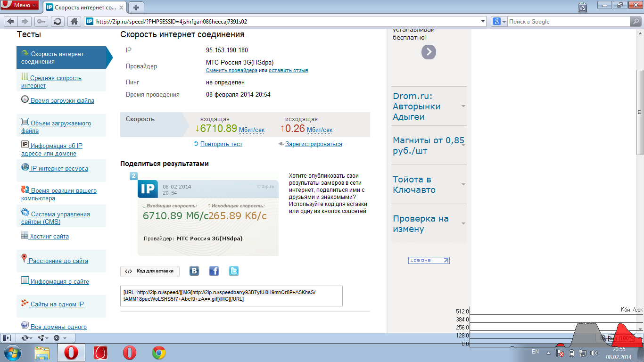Screen dimensions: 644x362
Task: Open Система управления сайтом (CMS) tool
Action: (56, 218)
